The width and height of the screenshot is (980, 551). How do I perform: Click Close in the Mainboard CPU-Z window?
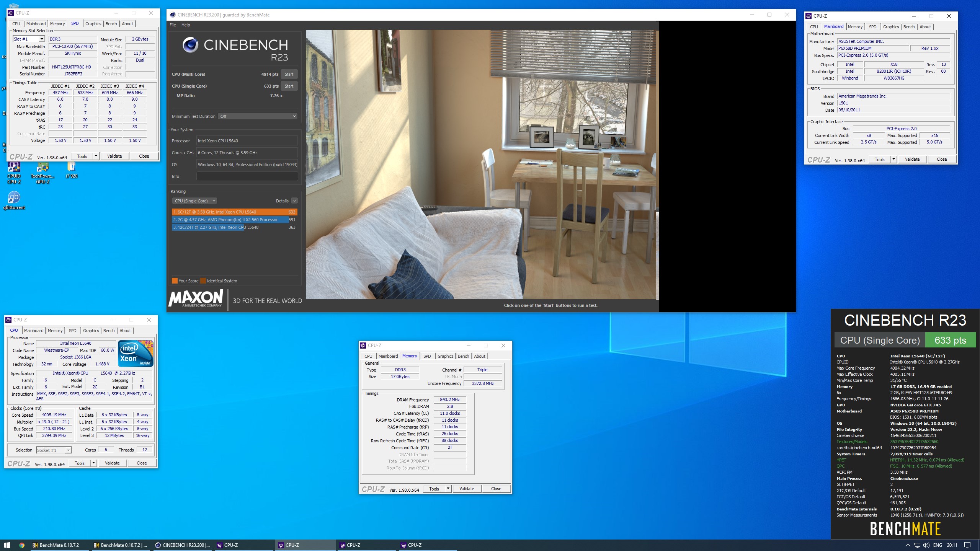pyautogui.click(x=942, y=159)
